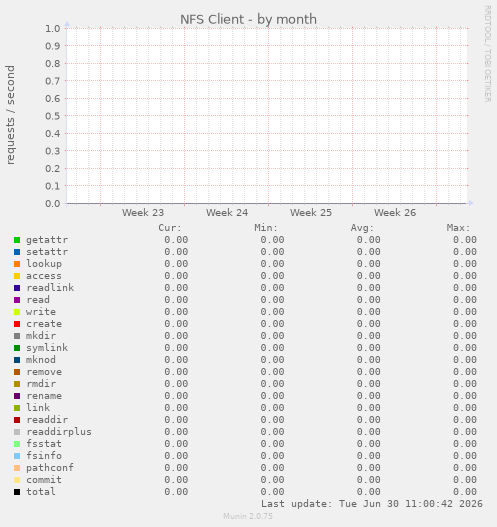Screen dimensions: 497x527
Task: Click the Week 25 axis label
Action: point(311,213)
